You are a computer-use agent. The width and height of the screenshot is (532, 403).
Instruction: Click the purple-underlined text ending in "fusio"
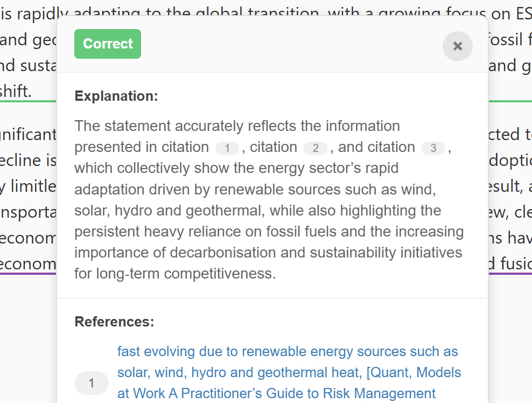(509, 264)
